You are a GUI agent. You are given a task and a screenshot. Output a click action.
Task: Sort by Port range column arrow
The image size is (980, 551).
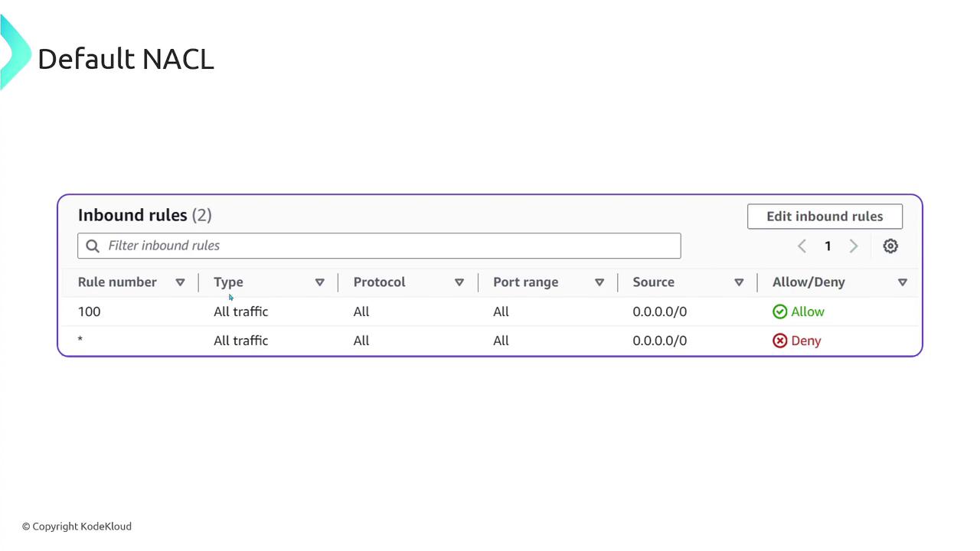coord(599,282)
